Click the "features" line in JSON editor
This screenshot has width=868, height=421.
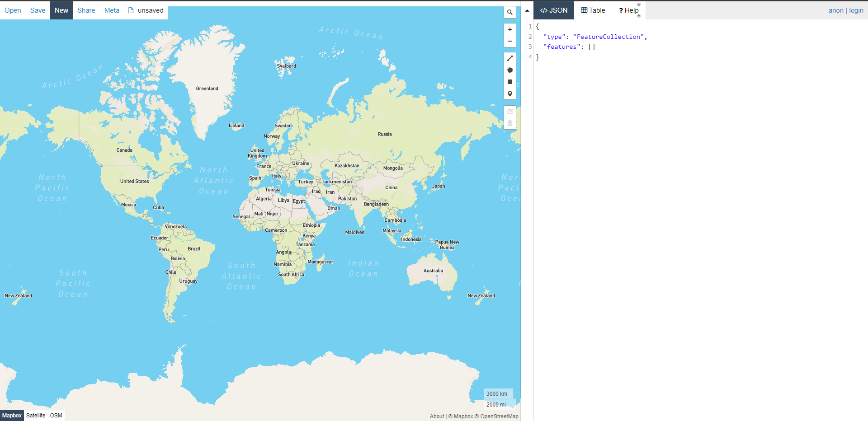(x=569, y=47)
